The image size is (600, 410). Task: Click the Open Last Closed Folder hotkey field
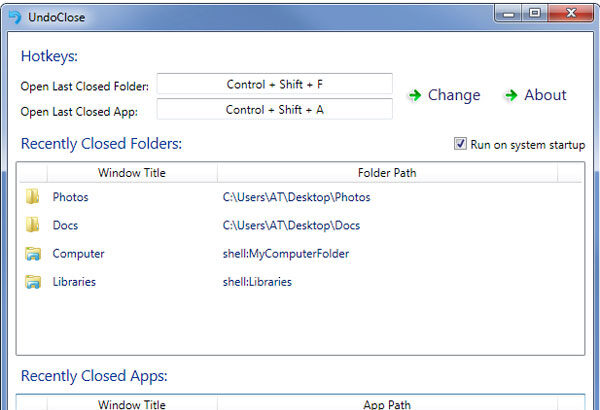point(274,85)
